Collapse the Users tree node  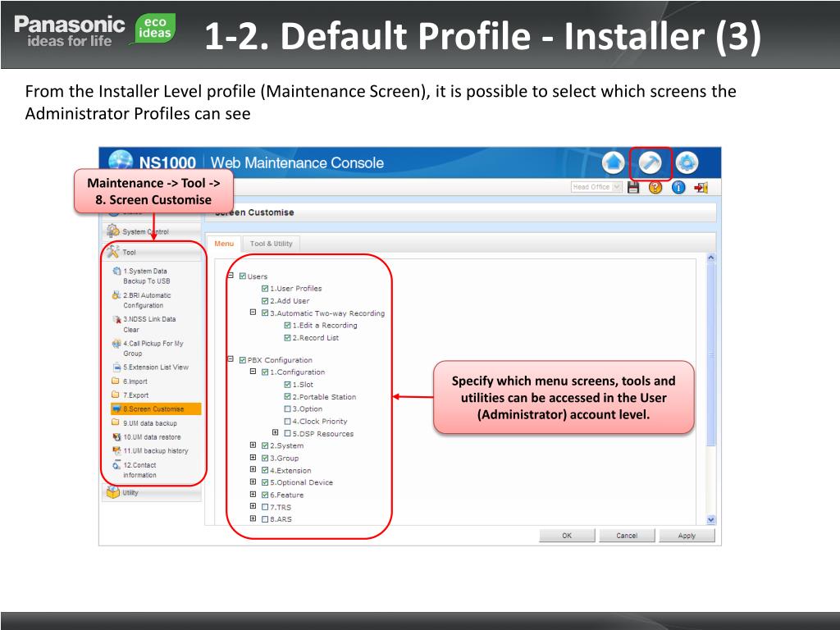231,276
